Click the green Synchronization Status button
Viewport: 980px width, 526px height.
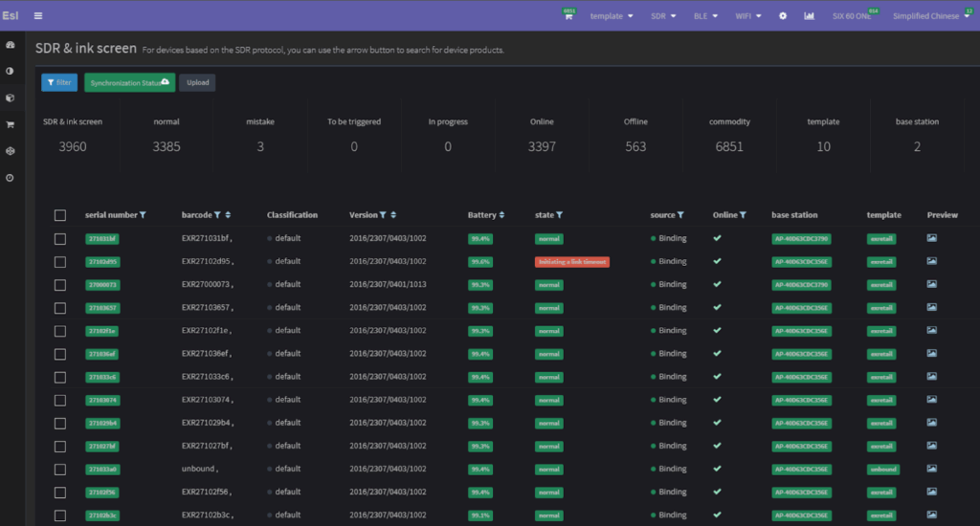click(129, 82)
